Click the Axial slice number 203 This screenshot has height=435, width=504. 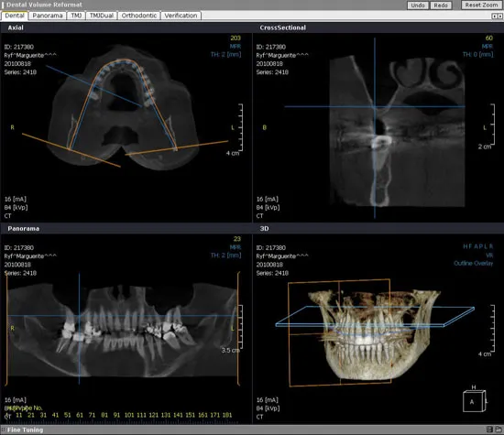236,38
